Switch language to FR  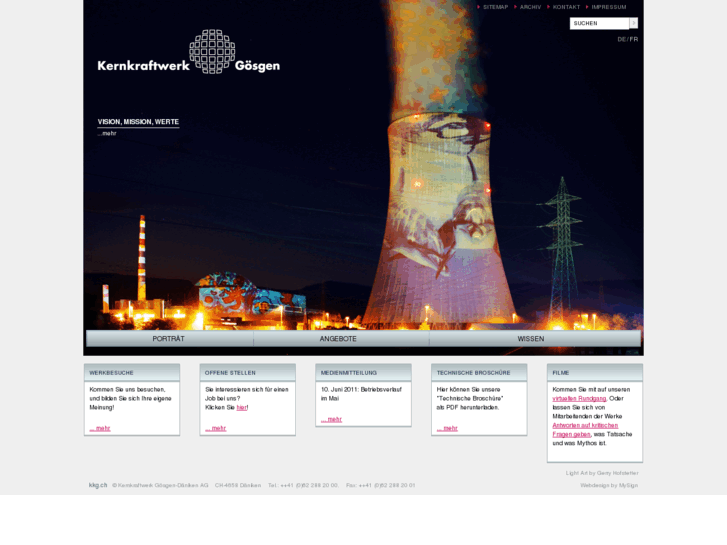[634, 39]
